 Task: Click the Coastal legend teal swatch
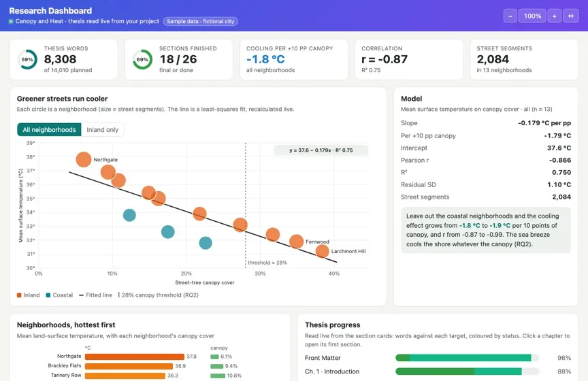48,295
